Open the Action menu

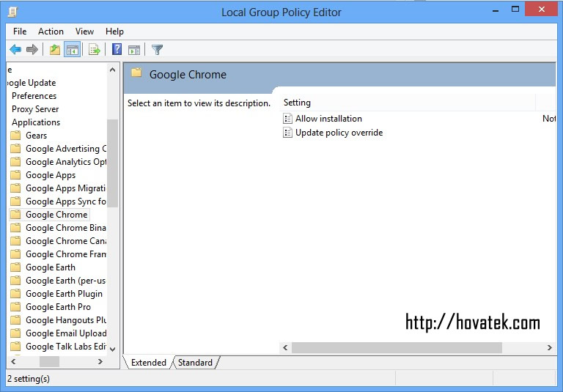point(51,32)
